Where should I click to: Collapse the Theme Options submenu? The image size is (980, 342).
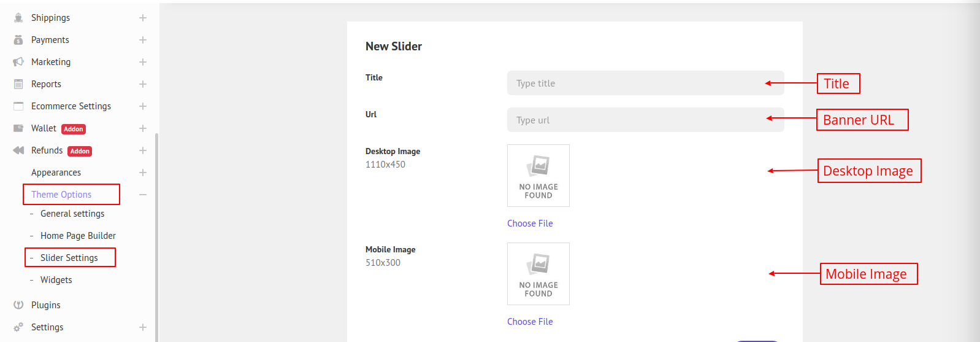click(143, 195)
